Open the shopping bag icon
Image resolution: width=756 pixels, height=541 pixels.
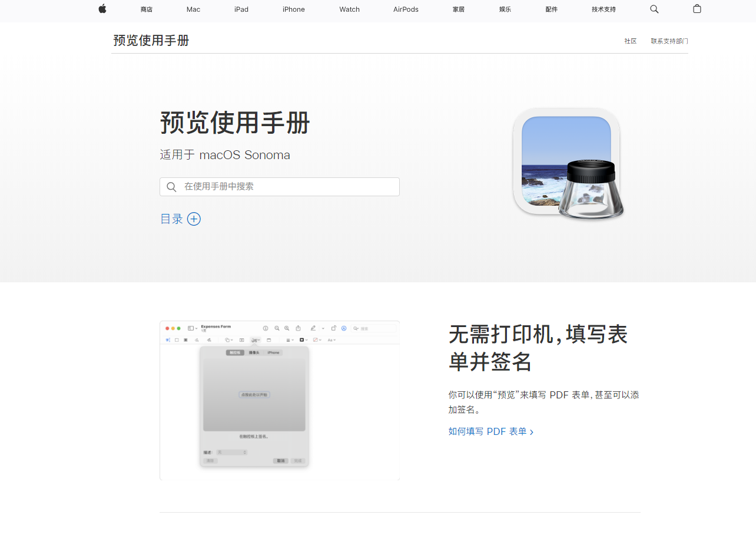pos(697,9)
